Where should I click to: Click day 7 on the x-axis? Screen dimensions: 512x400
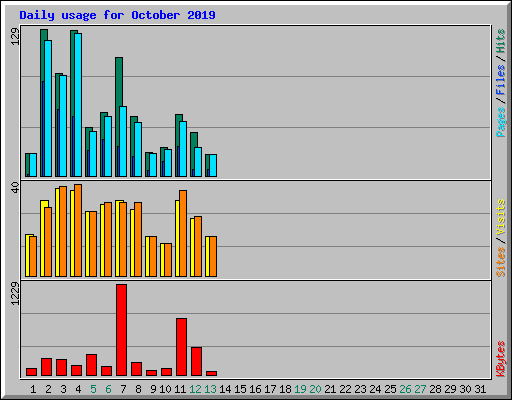pyautogui.click(x=123, y=389)
